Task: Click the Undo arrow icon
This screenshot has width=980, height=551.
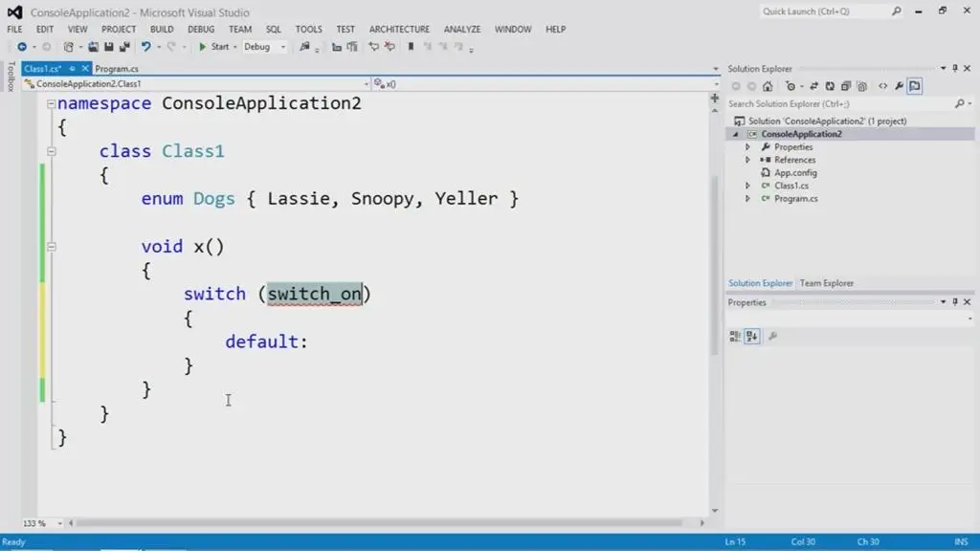Action: [145, 47]
